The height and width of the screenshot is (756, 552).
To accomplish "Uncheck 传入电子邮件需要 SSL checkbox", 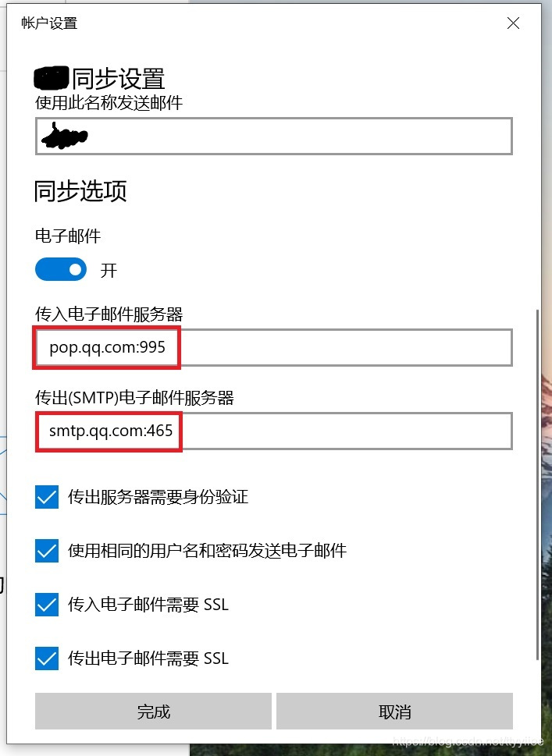I will click(47, 605).
